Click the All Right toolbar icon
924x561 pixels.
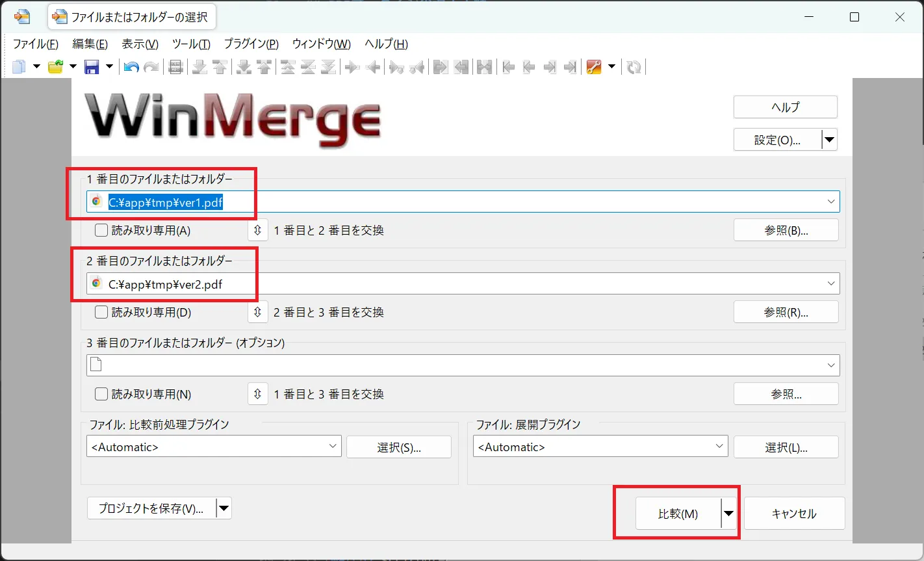coord(441,66)
